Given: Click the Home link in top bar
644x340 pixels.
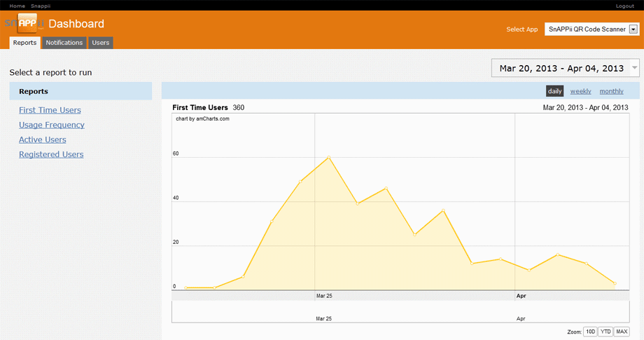Looking at the screenshot, I should click(17, 6).
